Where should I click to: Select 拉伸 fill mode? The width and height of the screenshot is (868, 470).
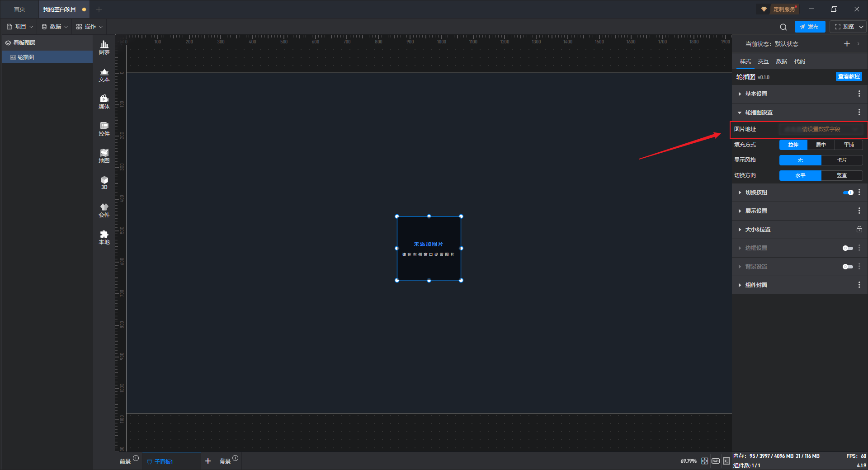click(x=793, y=145)
